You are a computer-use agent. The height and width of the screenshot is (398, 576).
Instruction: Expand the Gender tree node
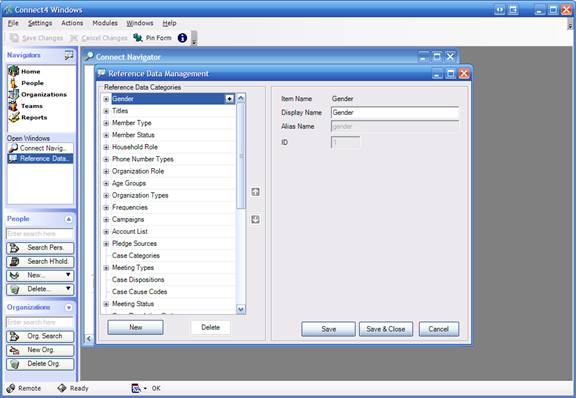(106, 99)
